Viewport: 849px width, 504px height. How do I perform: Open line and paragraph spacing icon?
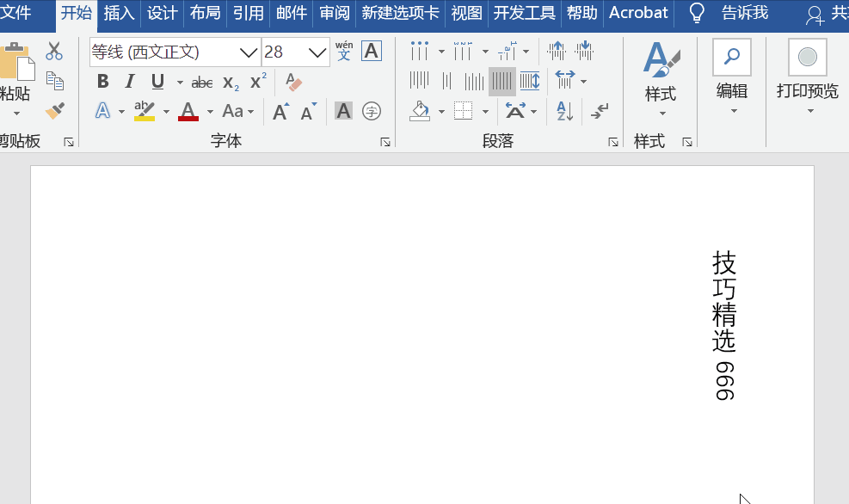tap(565, 81)
